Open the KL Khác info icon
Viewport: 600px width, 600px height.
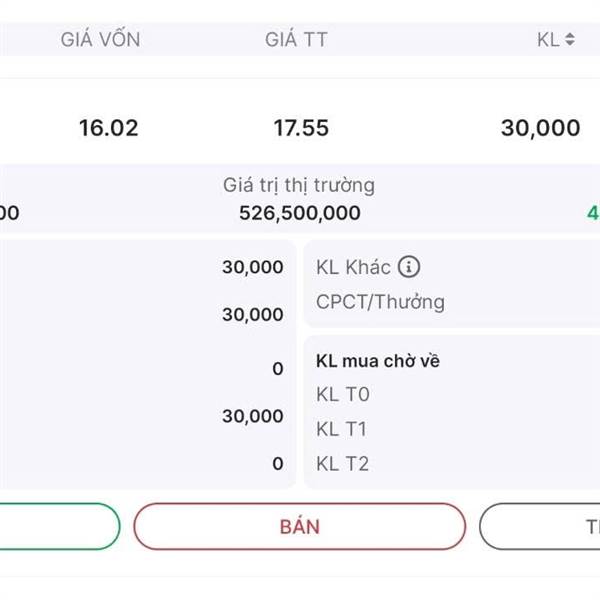coord(409,267)
